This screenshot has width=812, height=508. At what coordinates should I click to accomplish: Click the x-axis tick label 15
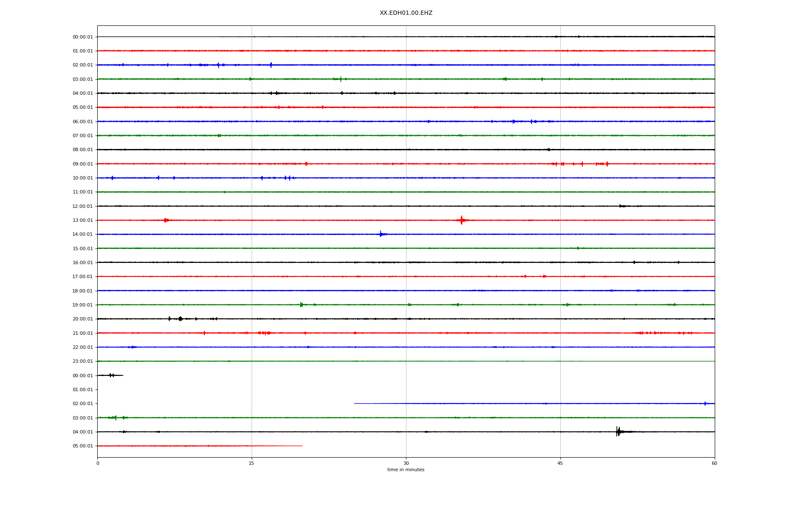252,463
